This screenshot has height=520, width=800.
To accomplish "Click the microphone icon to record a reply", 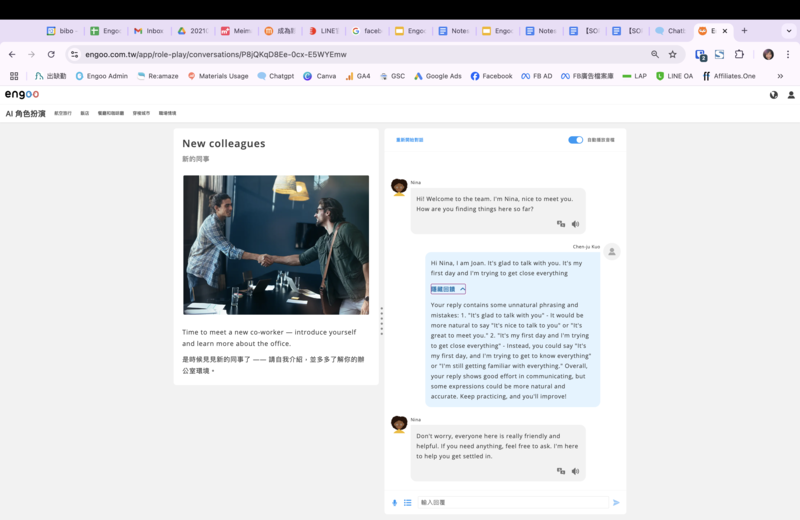I will (394, 502).
